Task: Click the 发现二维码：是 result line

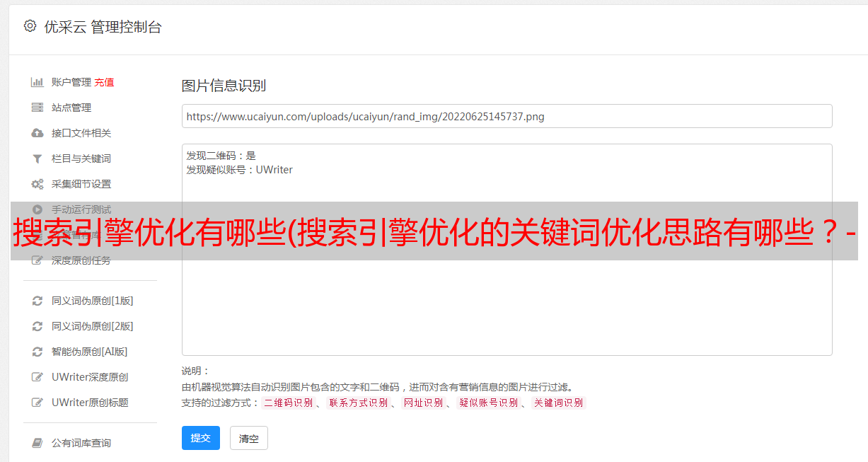Action: [221, 156]
